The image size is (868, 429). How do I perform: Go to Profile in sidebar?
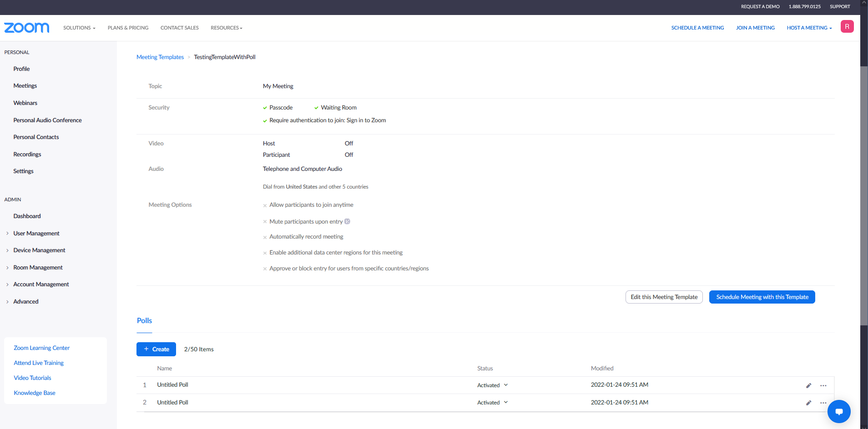pos(21,69)
